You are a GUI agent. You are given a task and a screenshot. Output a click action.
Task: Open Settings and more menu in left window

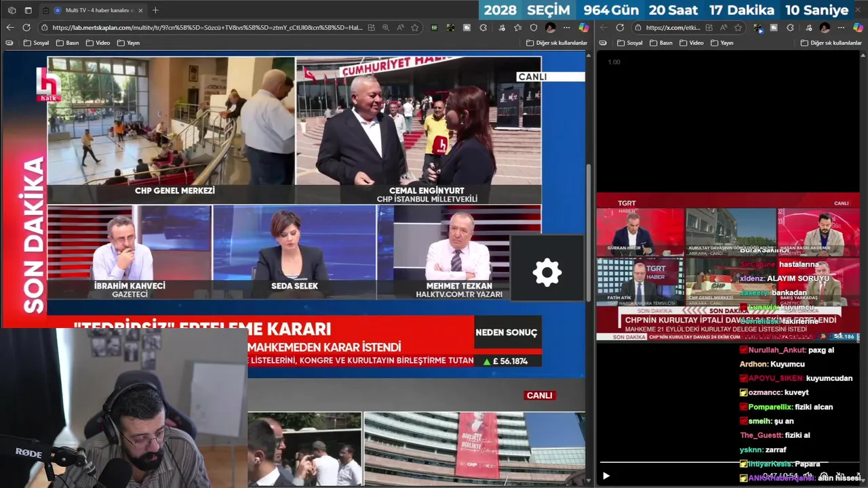point(567,28)
